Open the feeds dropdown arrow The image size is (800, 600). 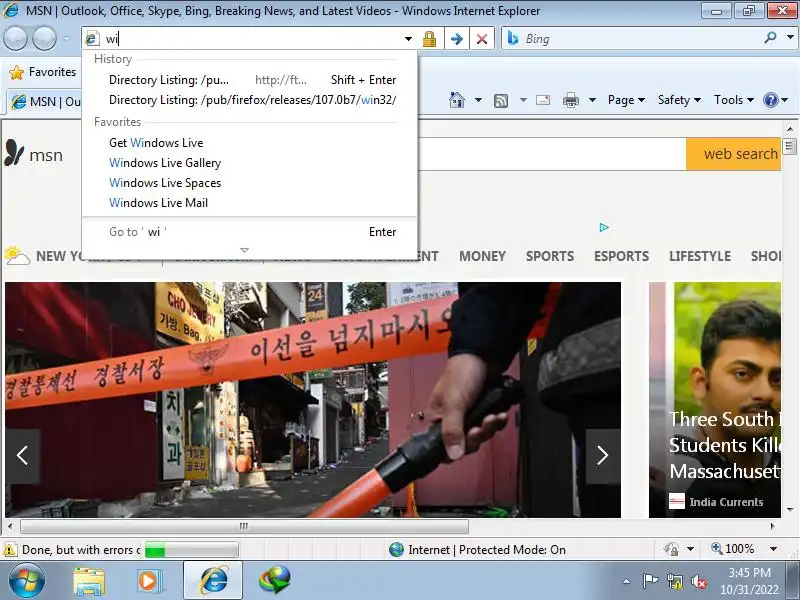point(523,100)
